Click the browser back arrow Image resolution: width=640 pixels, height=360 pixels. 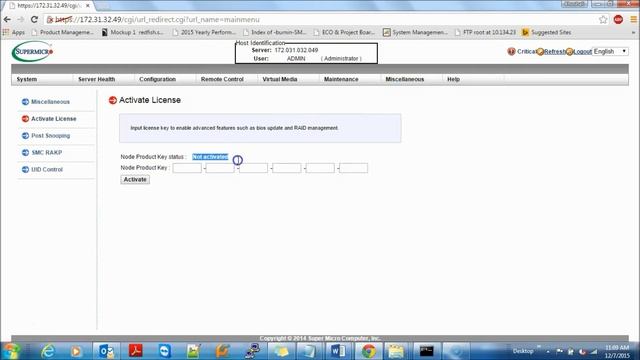7,19
